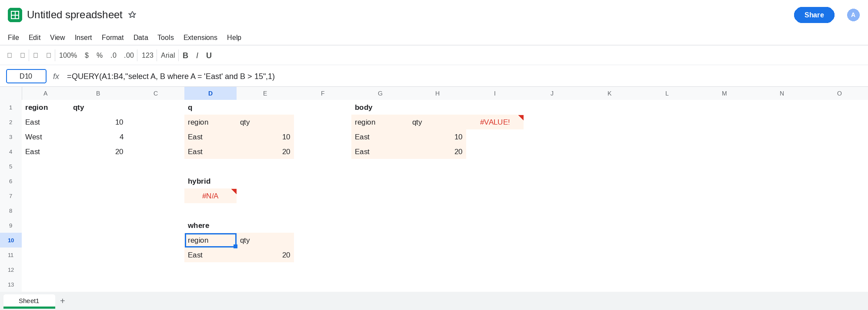Star the Untitled spreadsheet
Viewport: 868px width, 310px height.
(x=132, y=15)
